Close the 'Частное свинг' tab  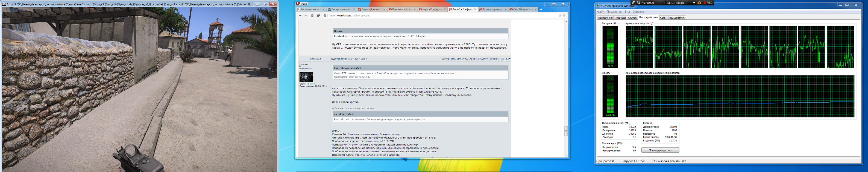tap(324, 10)
